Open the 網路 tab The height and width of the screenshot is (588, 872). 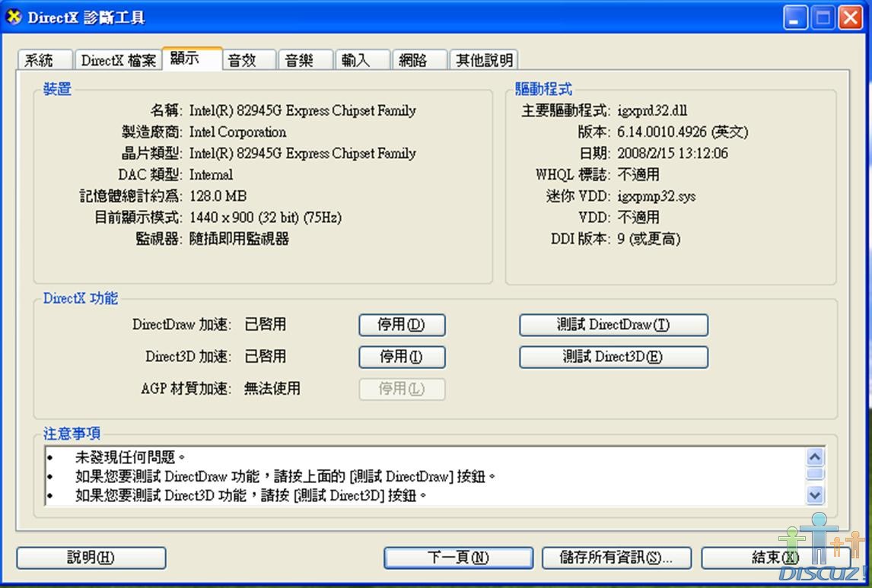(419, 60)
